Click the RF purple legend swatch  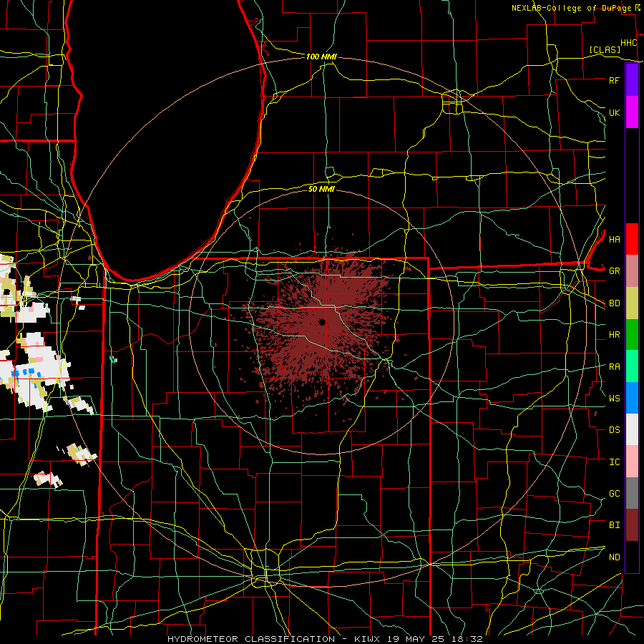pos(632,80)
